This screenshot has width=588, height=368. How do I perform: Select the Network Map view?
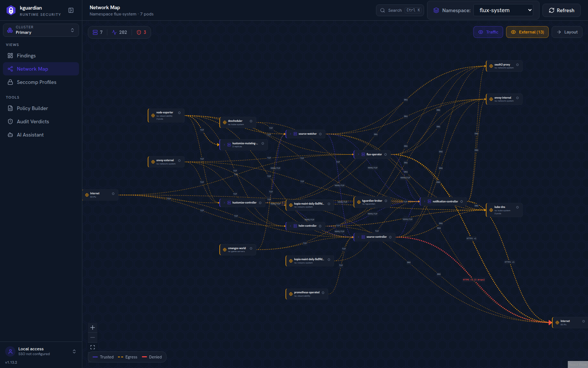pyautogui.click(x=41, y=69)
